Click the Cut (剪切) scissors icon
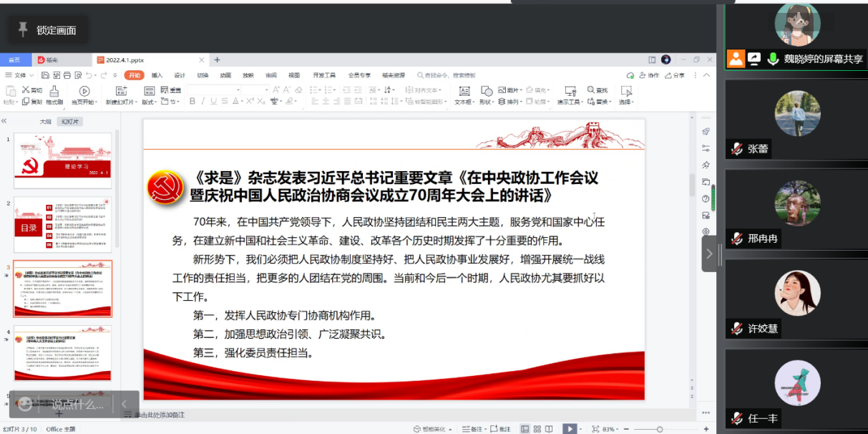The height and width of the screenshot is (434, 868). pos(26,90)
